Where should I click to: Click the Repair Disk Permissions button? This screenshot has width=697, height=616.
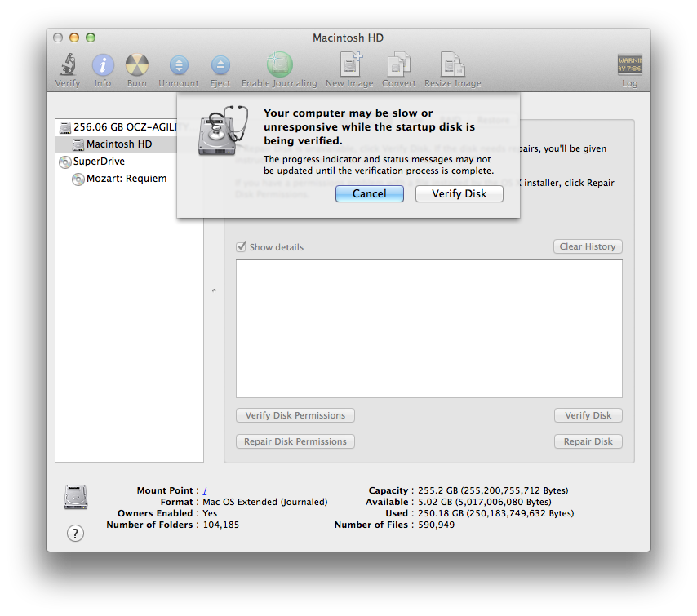point(295,441)
